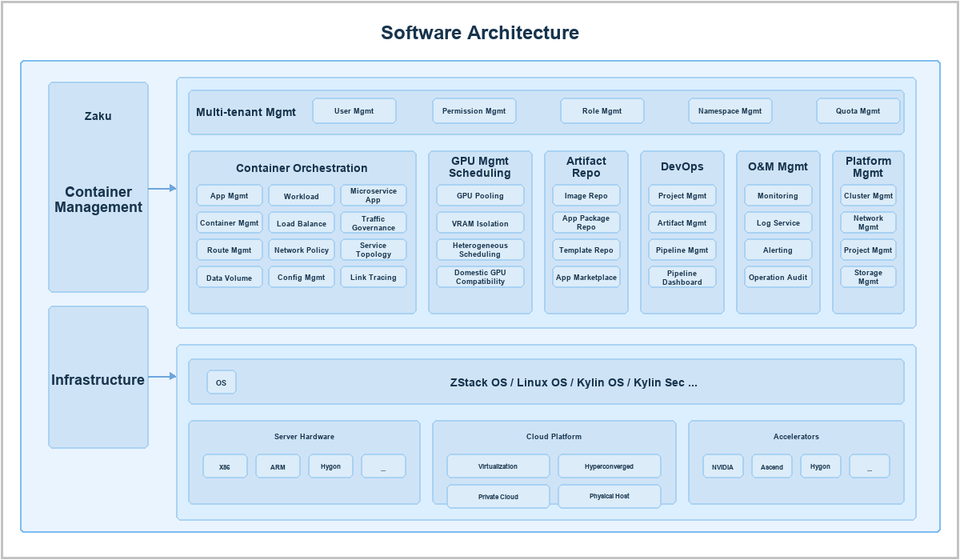Select the Log Service box
This screenshot has width=960, height=560.
pos(778,223)
